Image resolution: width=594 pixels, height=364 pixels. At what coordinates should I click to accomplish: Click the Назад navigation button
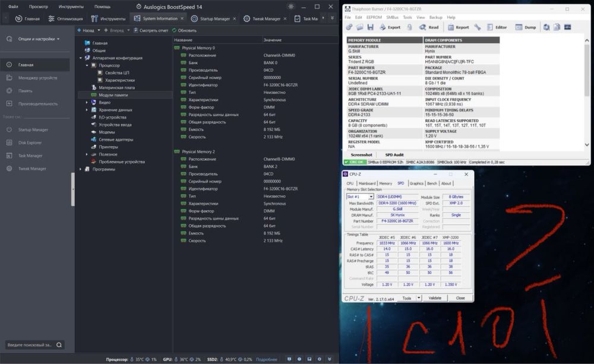click(86, 30)
